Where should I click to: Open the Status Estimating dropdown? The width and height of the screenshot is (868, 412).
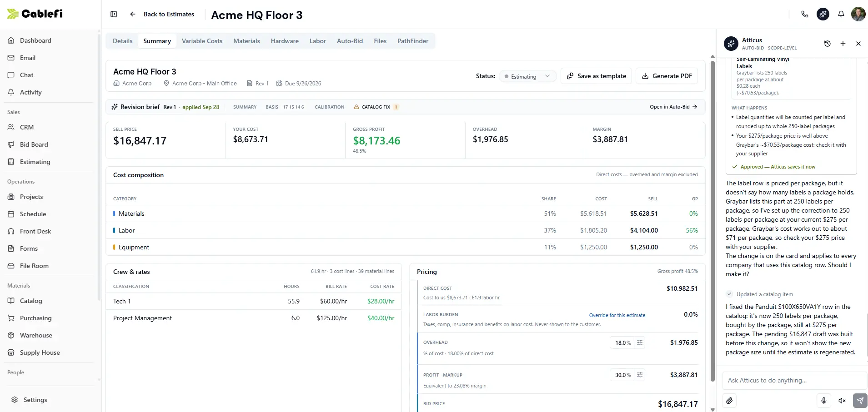[x=527, y=76]
